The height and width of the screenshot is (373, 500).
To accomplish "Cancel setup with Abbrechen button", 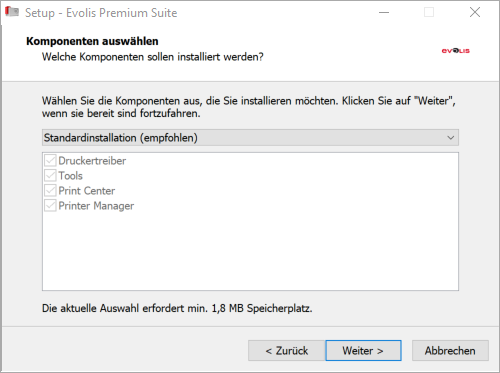I will point(450,351).
